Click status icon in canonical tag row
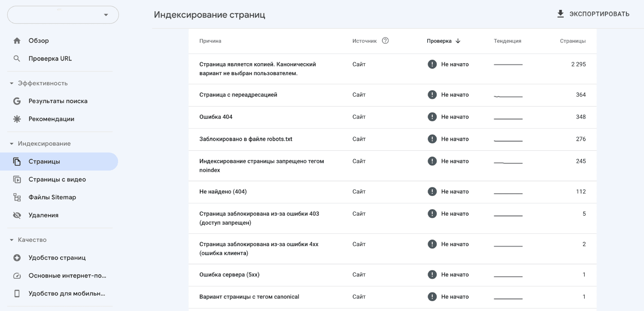The width and height of the screenshot is (644, 311). coord(432,296)
